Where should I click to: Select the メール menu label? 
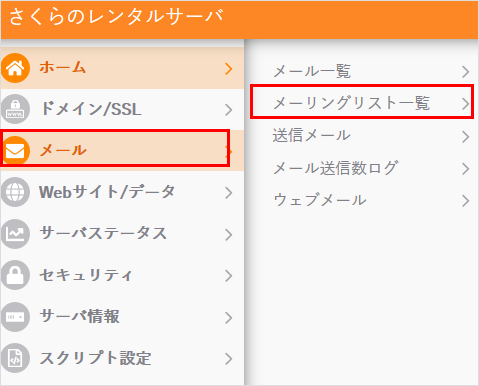(x=63, y=150)
